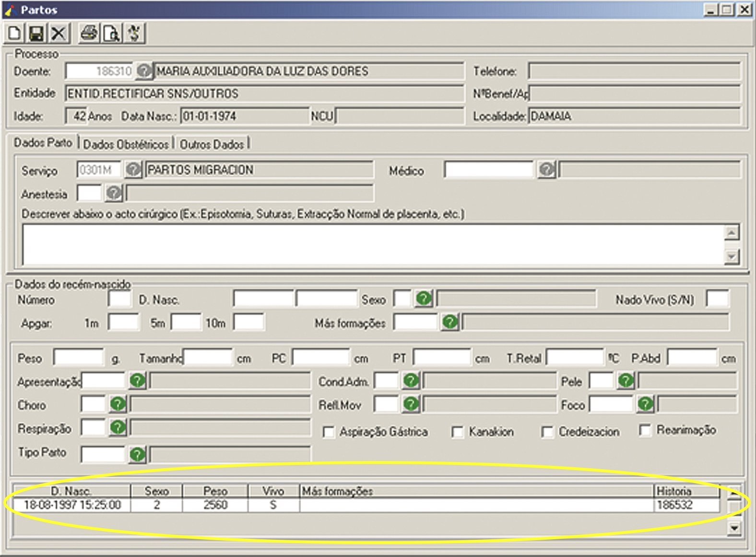756x557 pixels.
Task: Open the Outros Dados tab
Action: click(x=212, y=144)
